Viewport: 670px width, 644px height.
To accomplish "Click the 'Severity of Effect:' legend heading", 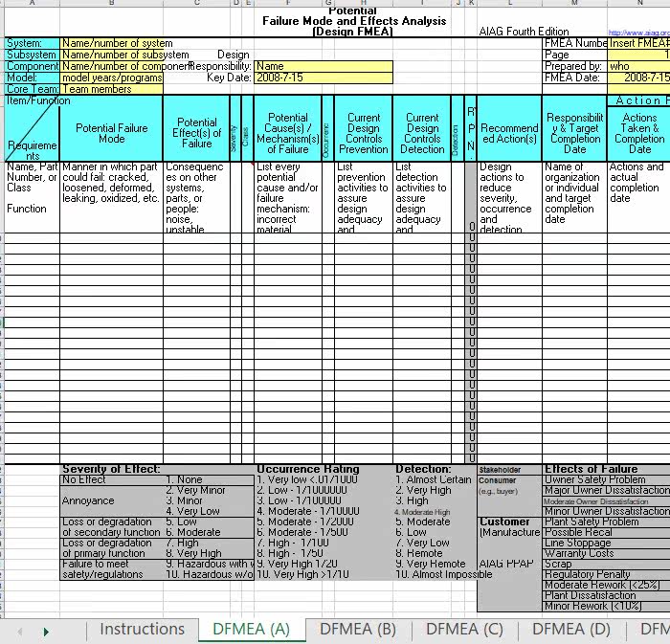I will (x=111, y=469).
